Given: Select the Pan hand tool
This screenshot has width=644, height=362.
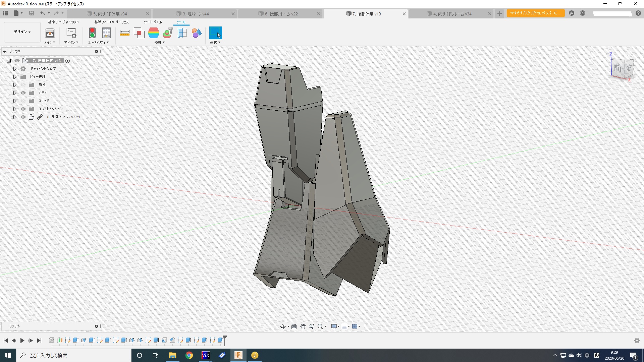Looking at the screenshot, I should point(303,326).
